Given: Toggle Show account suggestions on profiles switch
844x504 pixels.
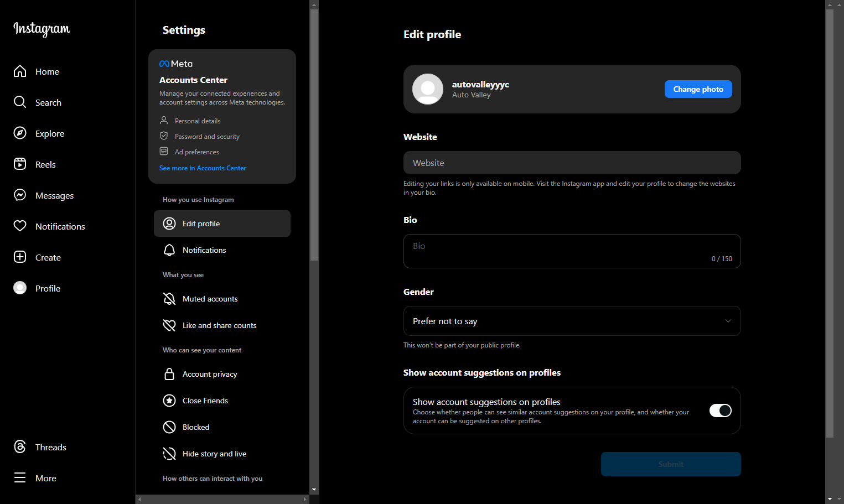Looking at the screenshot, I should (x=721, y=411).
